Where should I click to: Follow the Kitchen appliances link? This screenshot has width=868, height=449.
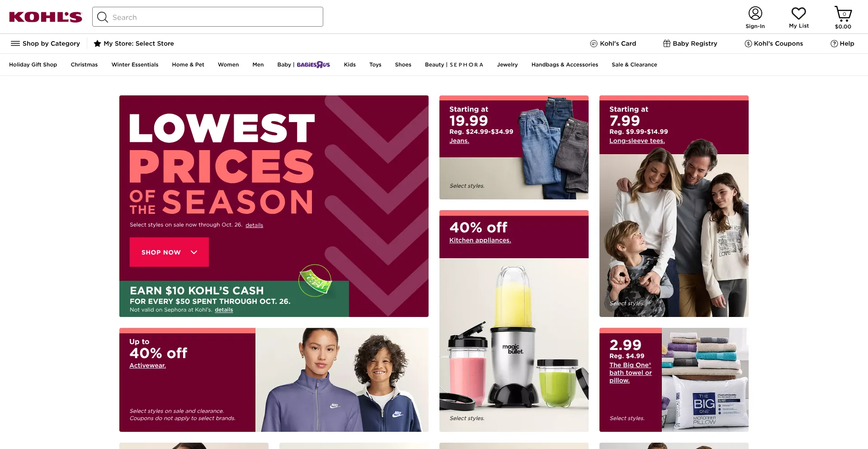480,240
